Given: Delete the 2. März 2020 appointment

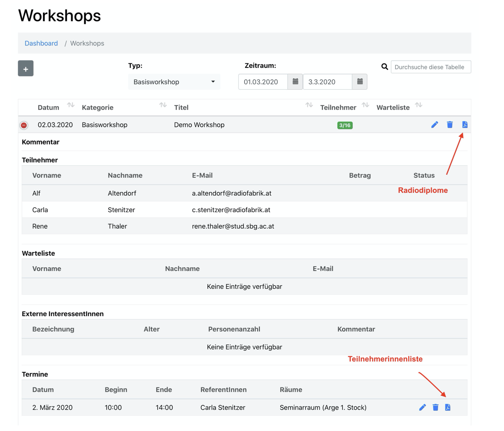Looking at the screenshot, I should [x=435, y=407].
